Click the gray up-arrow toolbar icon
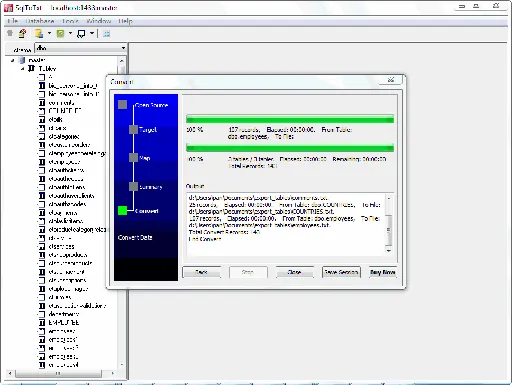 10,33
